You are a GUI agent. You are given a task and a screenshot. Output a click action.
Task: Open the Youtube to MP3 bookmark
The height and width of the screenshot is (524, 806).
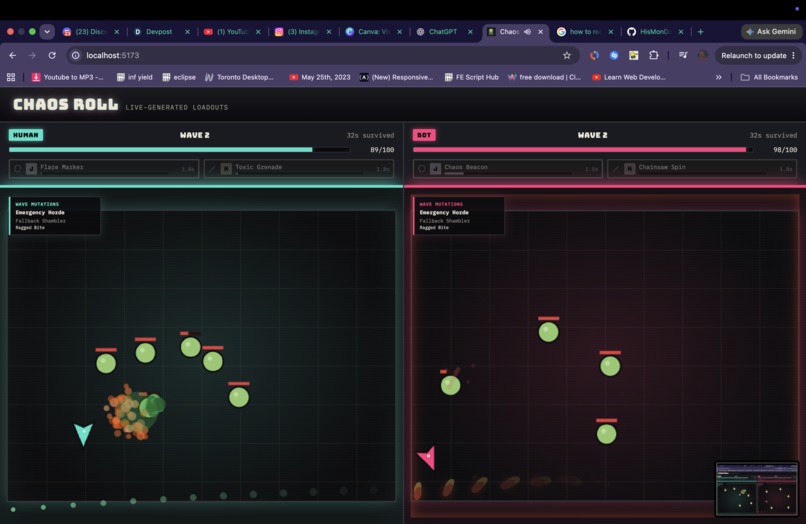[x=67, y=77]
